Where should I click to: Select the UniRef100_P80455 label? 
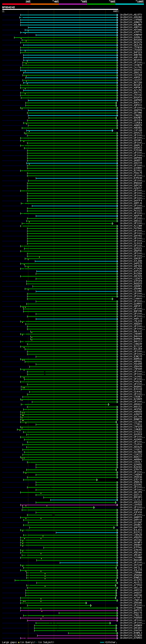[x=131, y=364]
